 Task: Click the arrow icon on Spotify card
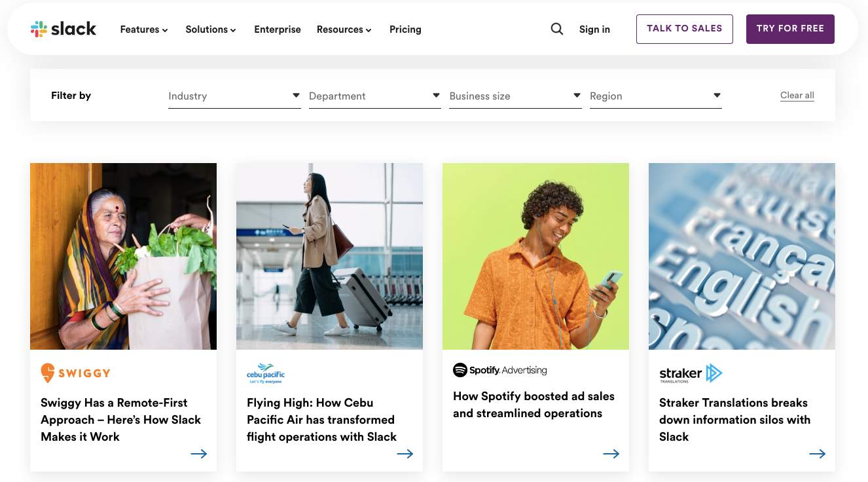[611, 454]
